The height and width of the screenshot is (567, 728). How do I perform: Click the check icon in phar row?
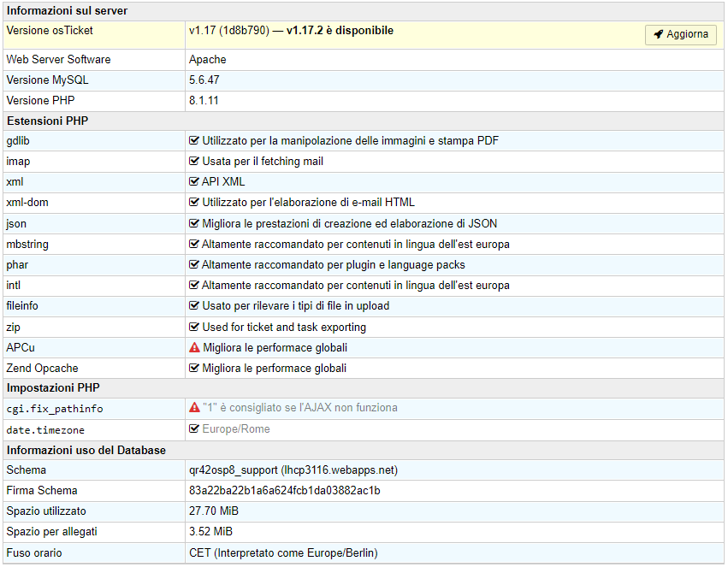point(194,265)
